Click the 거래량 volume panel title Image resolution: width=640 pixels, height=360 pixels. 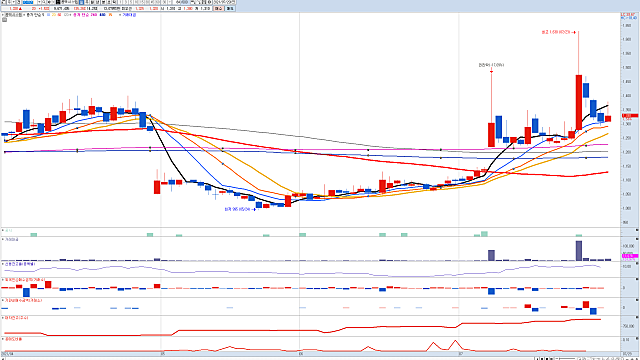[11, 240]
